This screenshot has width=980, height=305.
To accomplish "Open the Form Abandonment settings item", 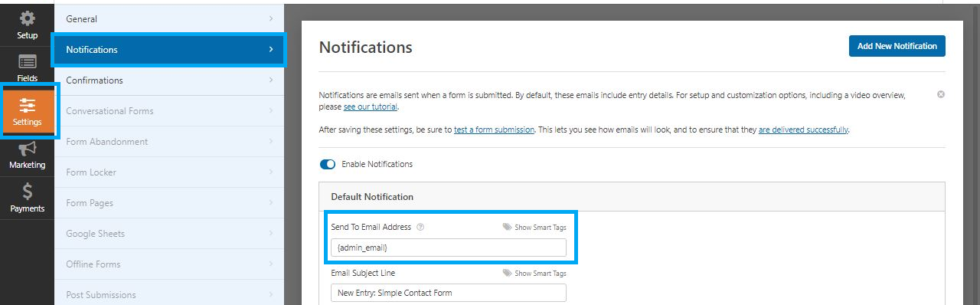I will (x=169, y=142).
